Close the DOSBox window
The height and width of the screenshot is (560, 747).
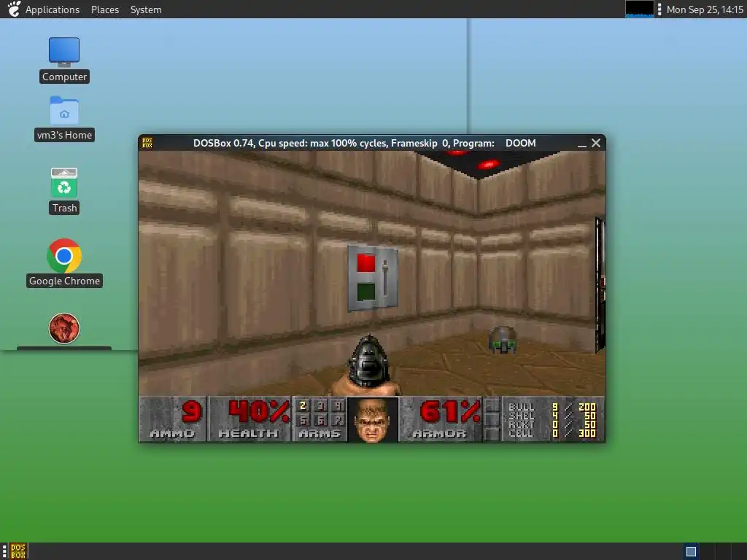click(596, 143)
